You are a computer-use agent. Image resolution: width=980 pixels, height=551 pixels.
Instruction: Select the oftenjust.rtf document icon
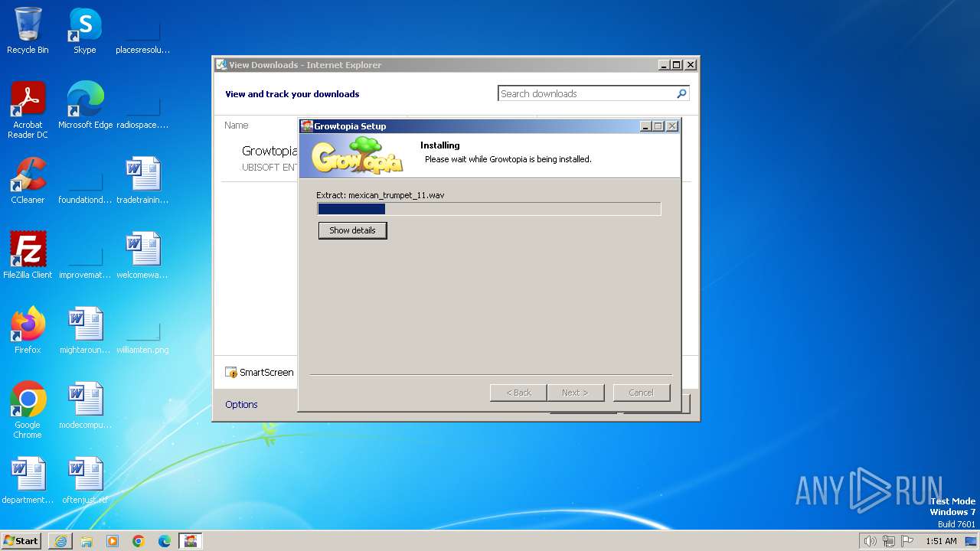coord(85,481)
